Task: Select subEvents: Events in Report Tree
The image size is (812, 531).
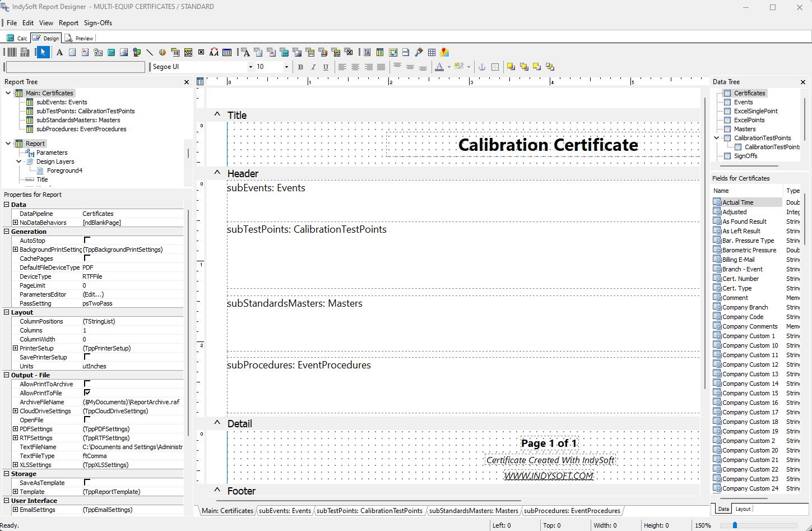Action: coord(62,102)
